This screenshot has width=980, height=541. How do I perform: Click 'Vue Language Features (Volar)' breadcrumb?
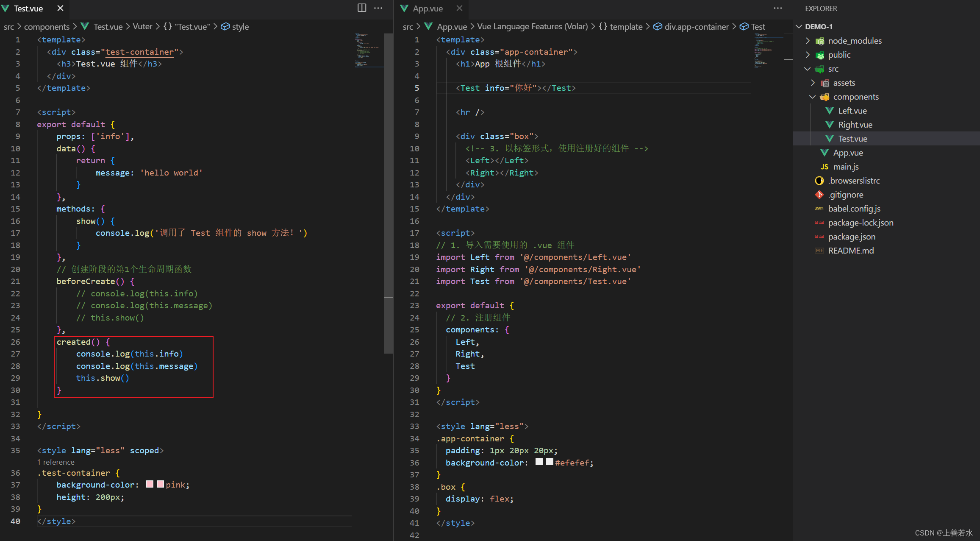click(533, 27)
